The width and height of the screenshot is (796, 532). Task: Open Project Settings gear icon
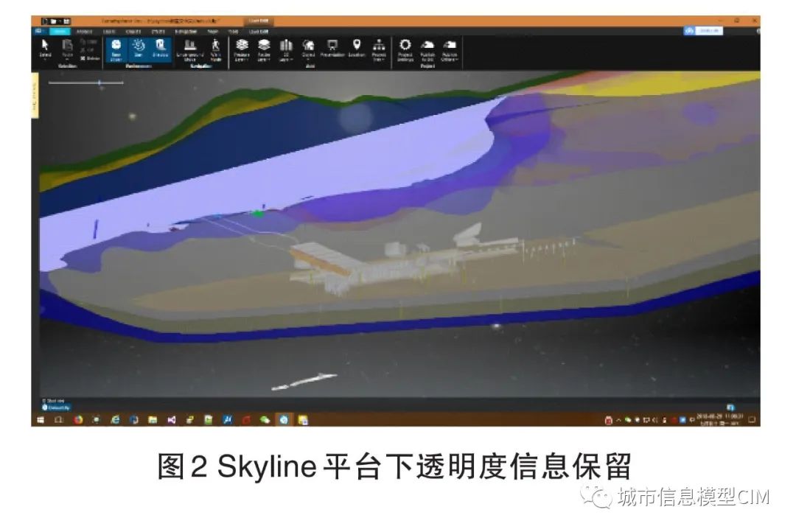point(404,47)
